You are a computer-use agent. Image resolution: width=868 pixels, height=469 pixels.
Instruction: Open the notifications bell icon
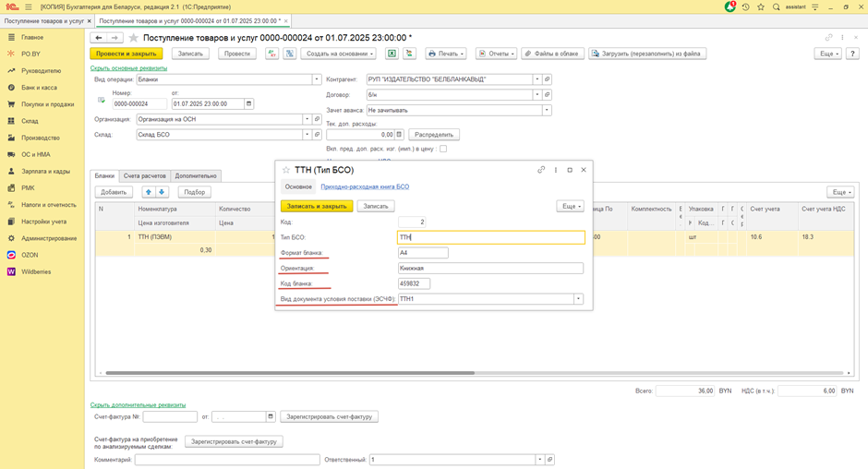click(730, 7)
